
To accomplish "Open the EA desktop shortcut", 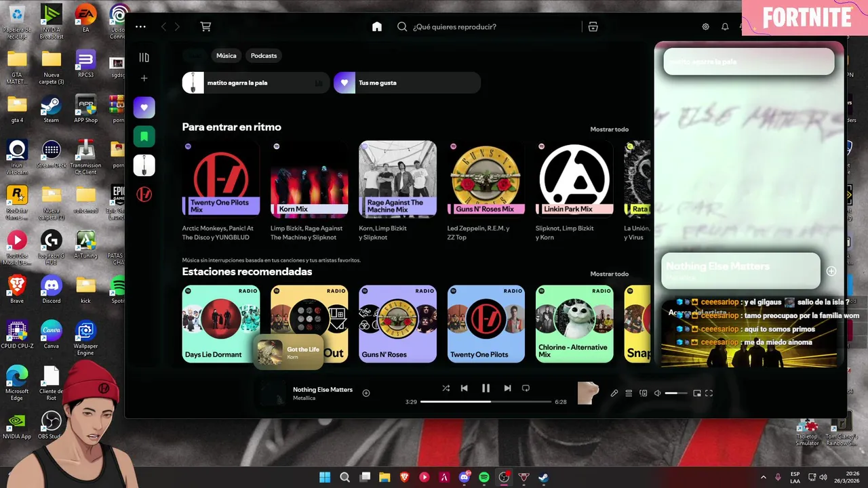I will coord(85,18).
